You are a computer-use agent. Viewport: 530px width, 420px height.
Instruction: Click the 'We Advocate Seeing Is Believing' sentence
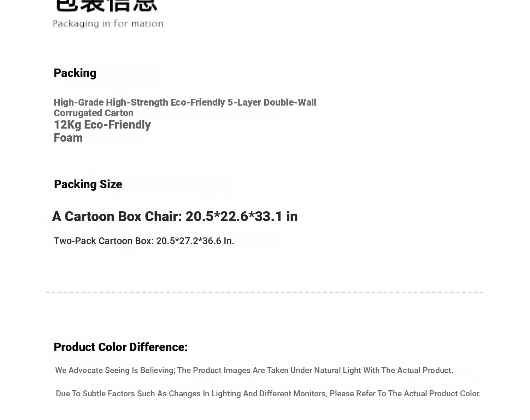click(x=254, y=370)
